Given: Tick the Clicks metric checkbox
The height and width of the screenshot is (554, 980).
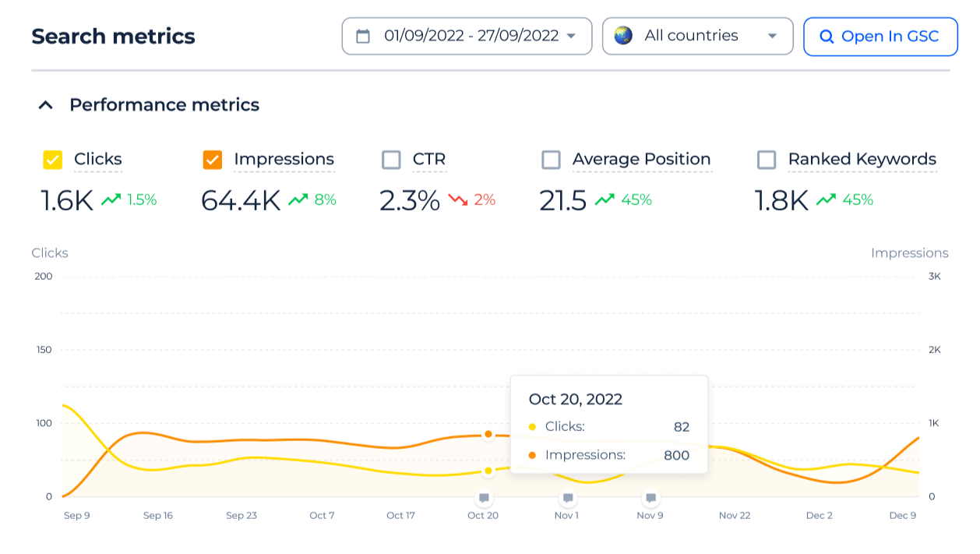Looking at the screenshot, I should click(x=53, y=160).
